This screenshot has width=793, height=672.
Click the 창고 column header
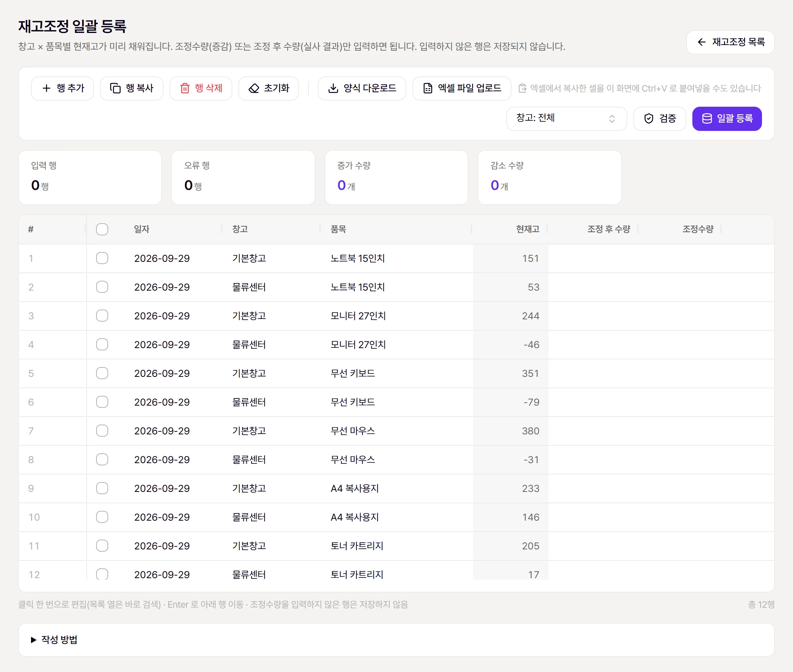coord(240,229)
